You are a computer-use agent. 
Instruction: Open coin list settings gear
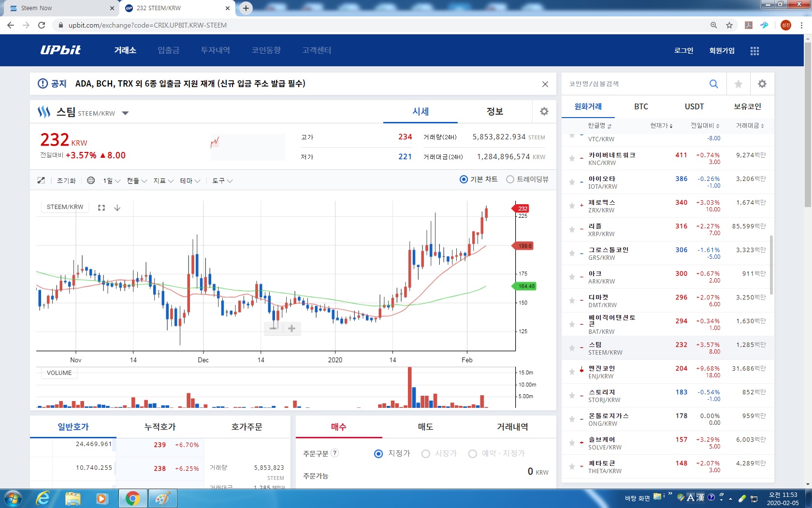pyautogui.click(x=762, y=84)
